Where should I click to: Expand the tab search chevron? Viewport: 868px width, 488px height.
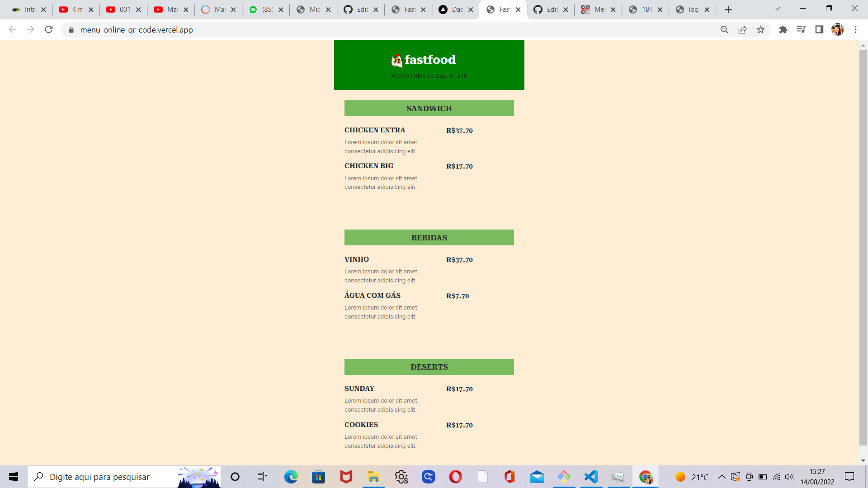pos(777,9)
